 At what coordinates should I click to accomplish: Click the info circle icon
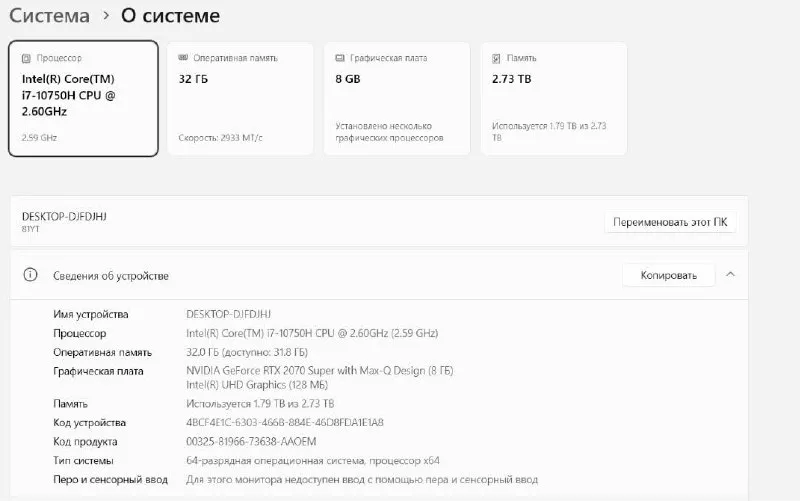coord(30,275)
